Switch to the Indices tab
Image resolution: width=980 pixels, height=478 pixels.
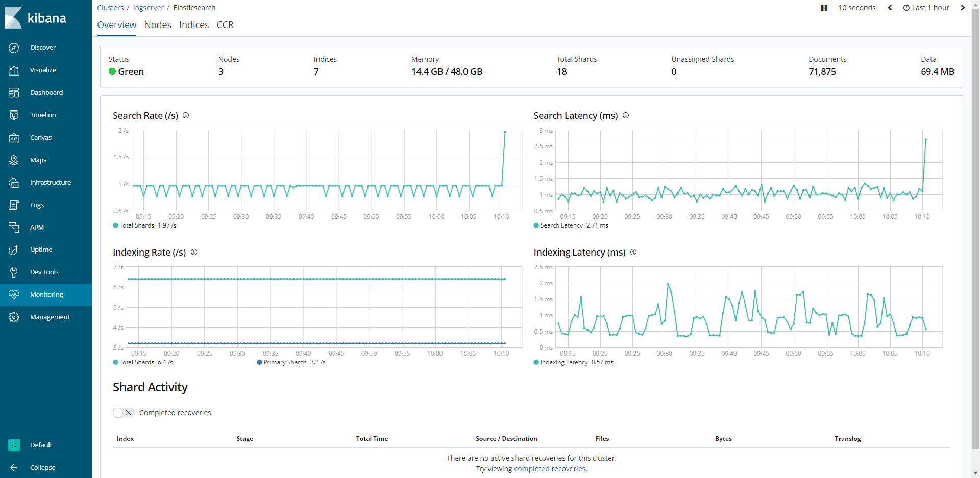194,25
